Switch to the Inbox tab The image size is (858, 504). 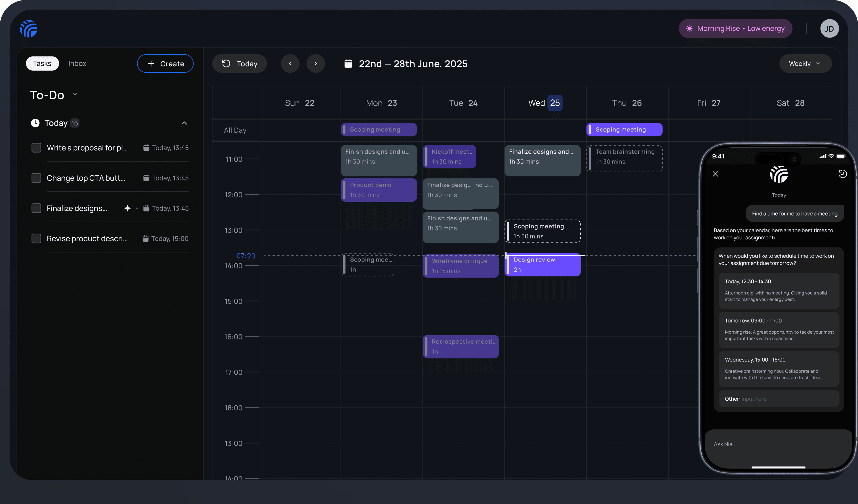point(77,63)
